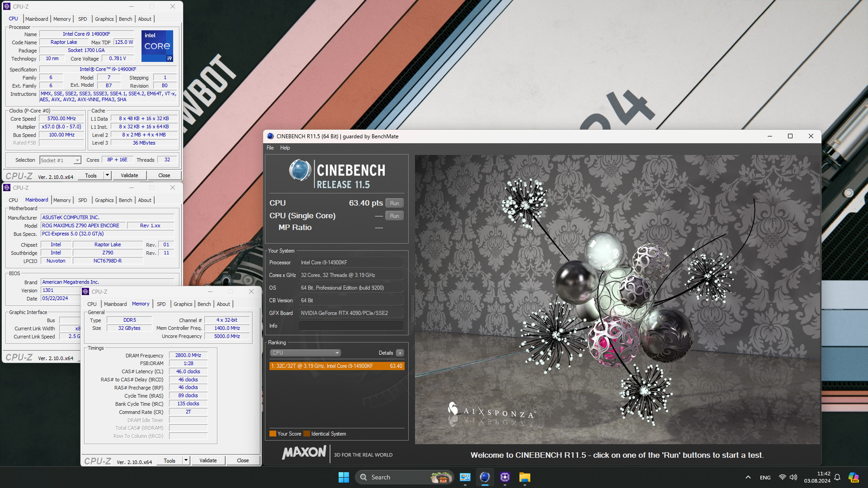Open the File Explorer taskbar icon
868x488 pixels.
pyautogui.click(x=524, y=477)
